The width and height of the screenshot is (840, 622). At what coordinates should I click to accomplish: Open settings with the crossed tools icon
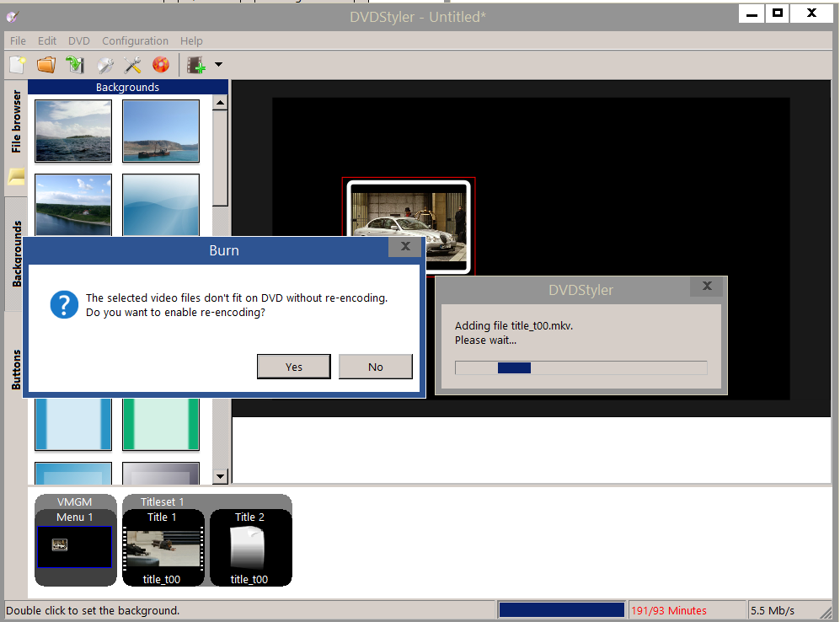(132, 65)
